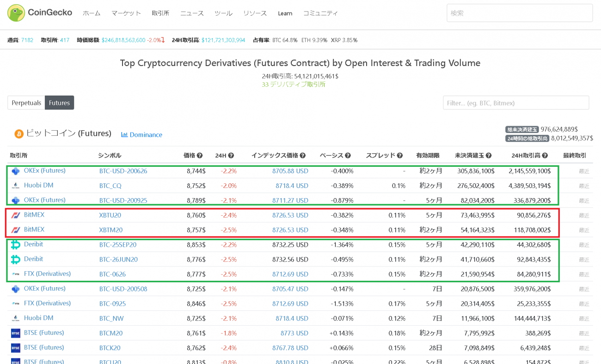
Task: Click the help icon beside 24H header
Action: (x=231, y=156)
